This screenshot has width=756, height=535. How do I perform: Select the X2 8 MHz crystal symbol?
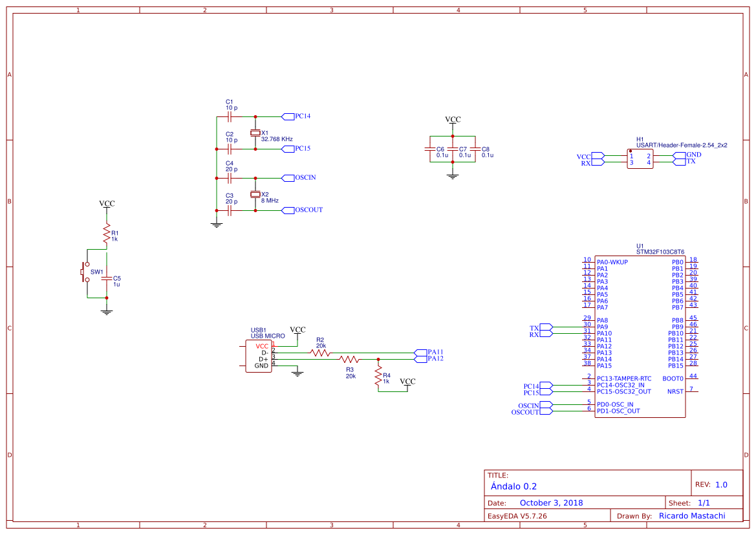(x=254, y=194)
